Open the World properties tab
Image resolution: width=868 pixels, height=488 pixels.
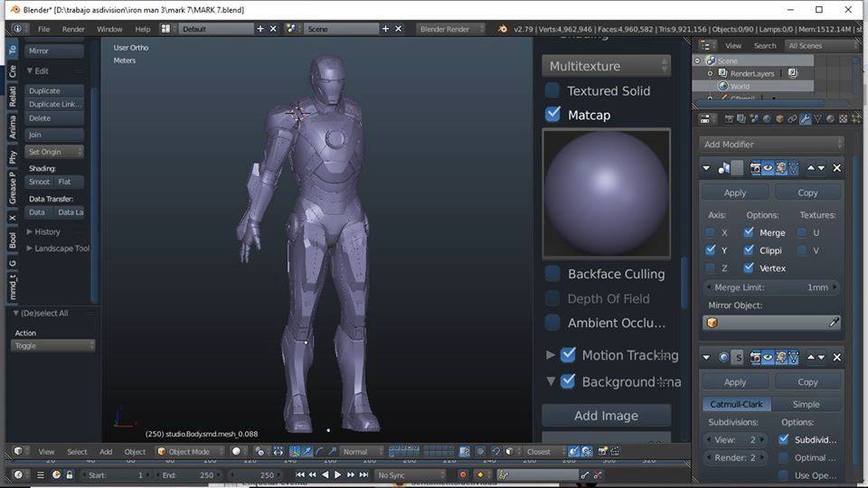tap(767, 119)
